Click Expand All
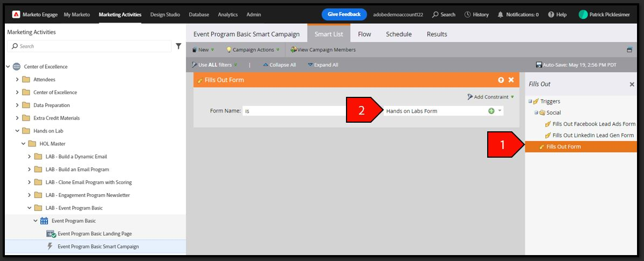Viewport: 644px width, 261px height. (323, 65)
